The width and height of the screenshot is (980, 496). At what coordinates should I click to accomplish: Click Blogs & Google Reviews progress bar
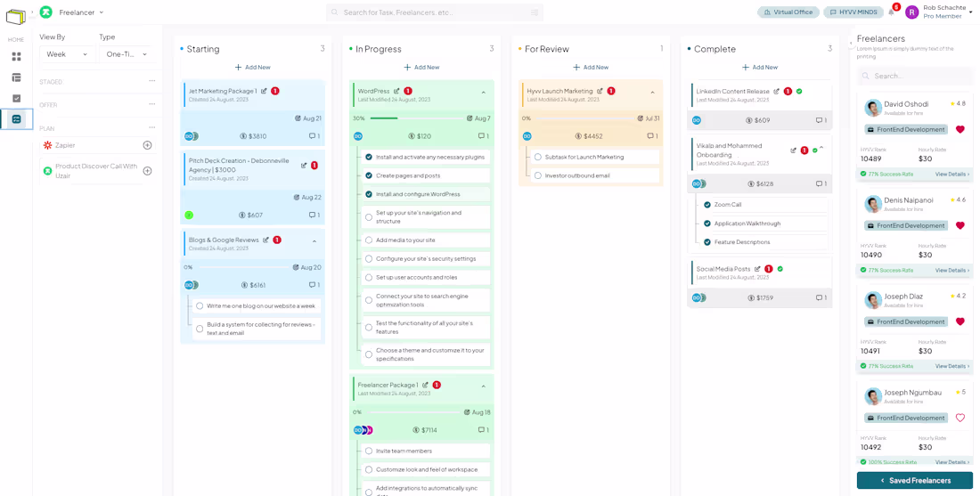[x=244, y=267]
